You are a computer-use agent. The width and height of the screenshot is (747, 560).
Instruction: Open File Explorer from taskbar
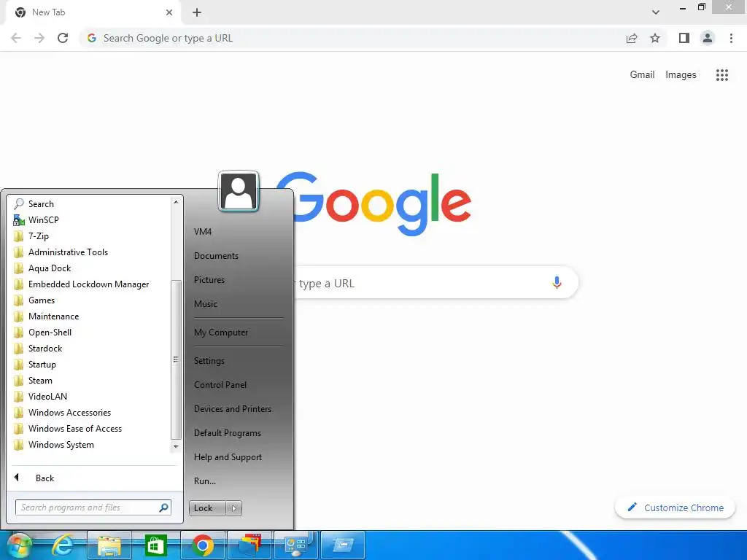click(x=109, y=545)
